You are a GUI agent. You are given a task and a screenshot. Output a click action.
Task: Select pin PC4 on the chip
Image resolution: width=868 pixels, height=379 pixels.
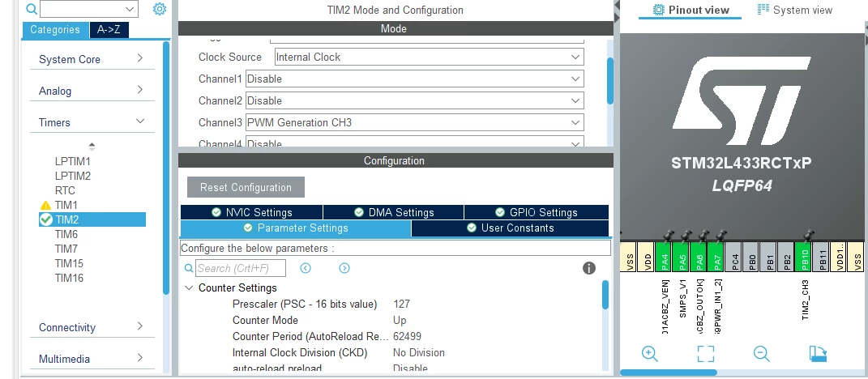pos(734,257)
